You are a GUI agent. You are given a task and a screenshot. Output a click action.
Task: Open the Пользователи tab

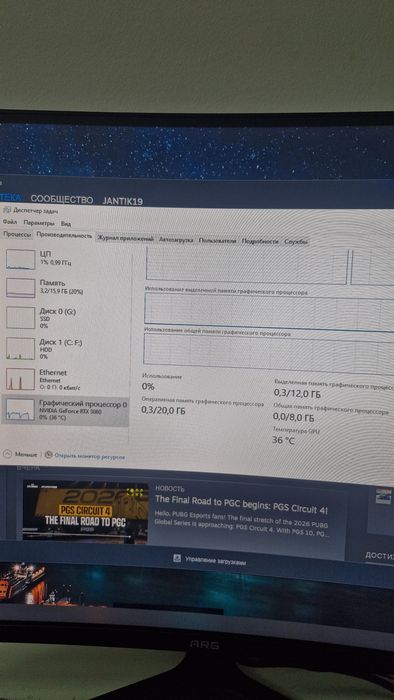click(217, 241)
